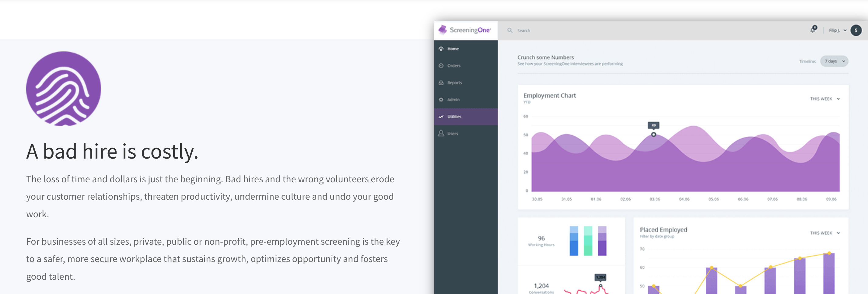Click the 1,204 conversations chart marker

pyautogui.click(x=600, y=285)
